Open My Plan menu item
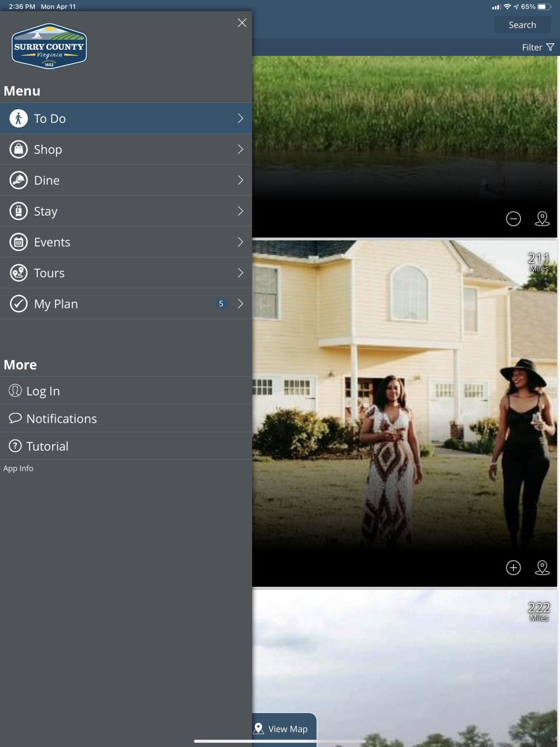This screenshot has height=747, width=560. point(126,304)
